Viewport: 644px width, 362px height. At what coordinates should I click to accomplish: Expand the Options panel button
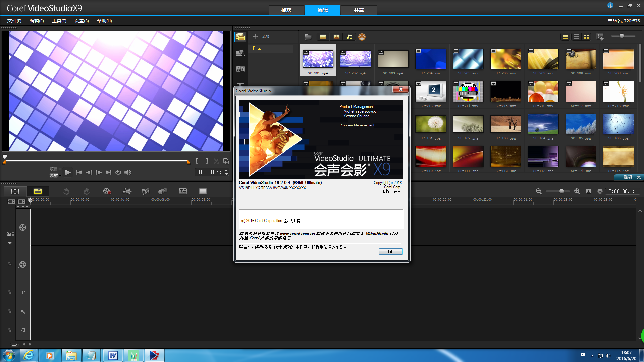[629, 177]
